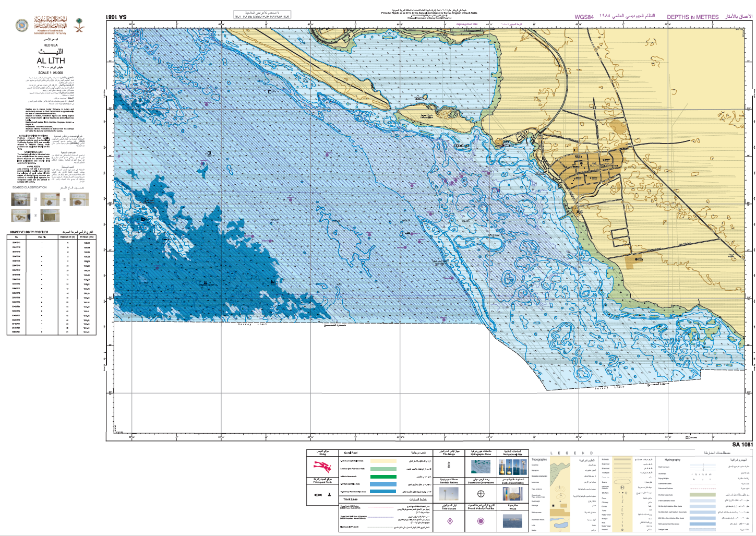Click the fish icon under Fishing and Picnic
Screen dimensions: 756x536
[x=318, y=494]
